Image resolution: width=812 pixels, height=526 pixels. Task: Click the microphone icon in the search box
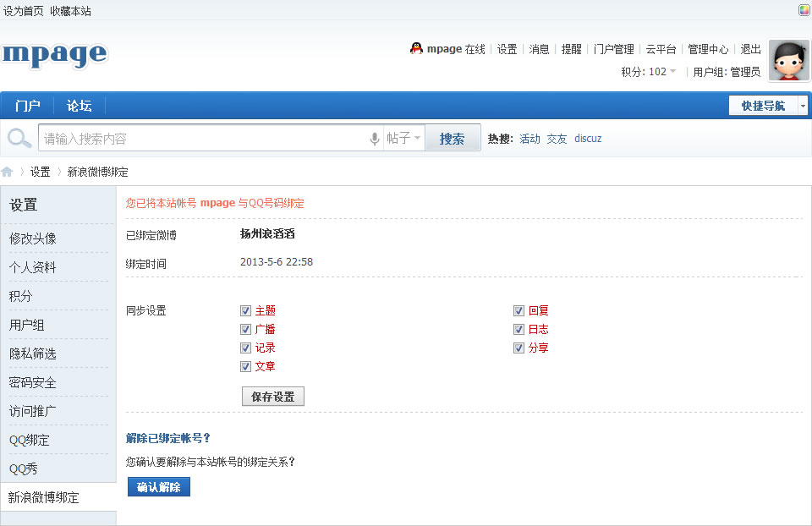pyautogui.click(x=374, y=138)
